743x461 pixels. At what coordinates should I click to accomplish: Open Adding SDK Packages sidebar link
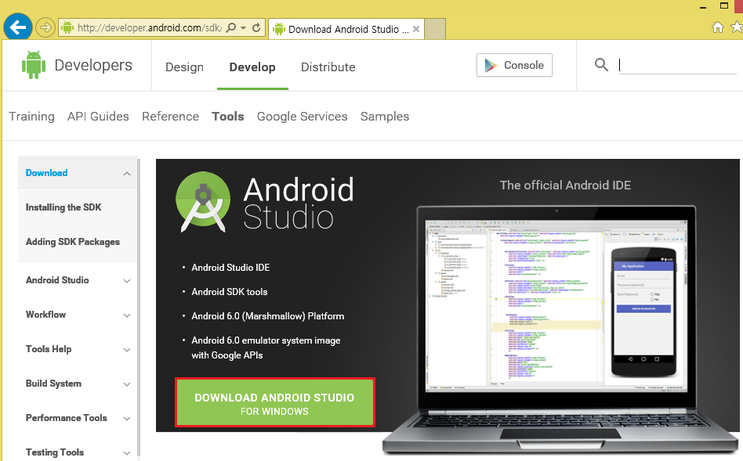[x=72, y=242]
